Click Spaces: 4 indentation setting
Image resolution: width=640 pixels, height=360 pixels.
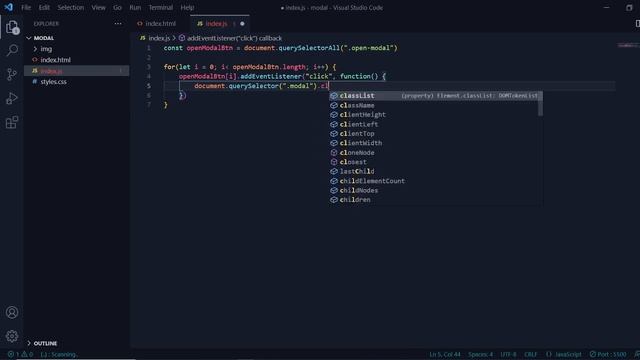coord(480,354)
